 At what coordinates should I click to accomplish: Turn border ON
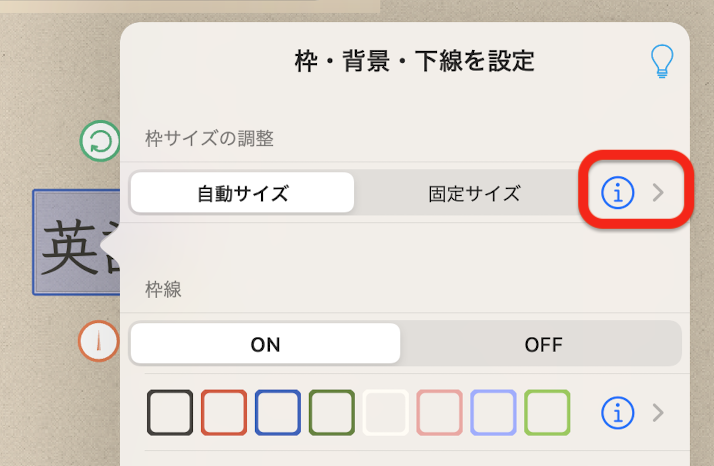(x=265, y=344)
